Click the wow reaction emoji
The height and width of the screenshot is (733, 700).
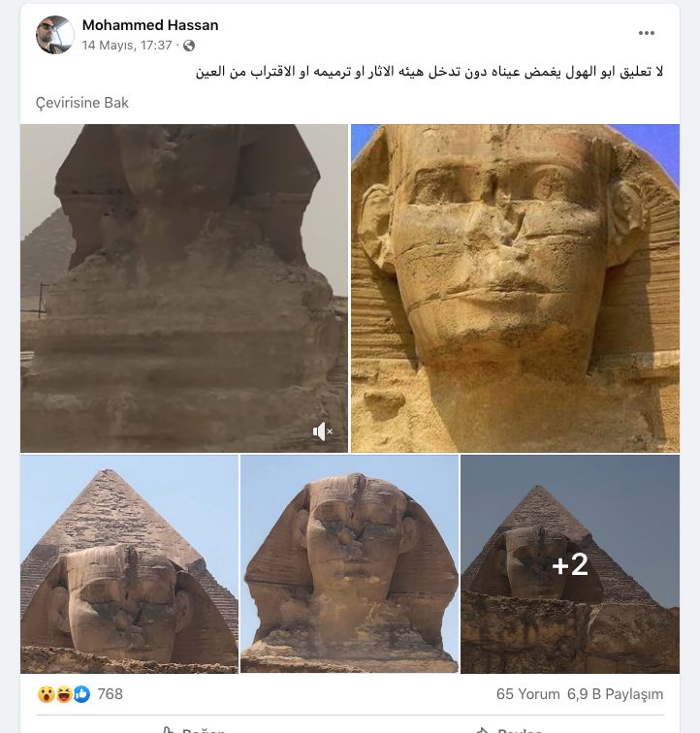point(46,694)
